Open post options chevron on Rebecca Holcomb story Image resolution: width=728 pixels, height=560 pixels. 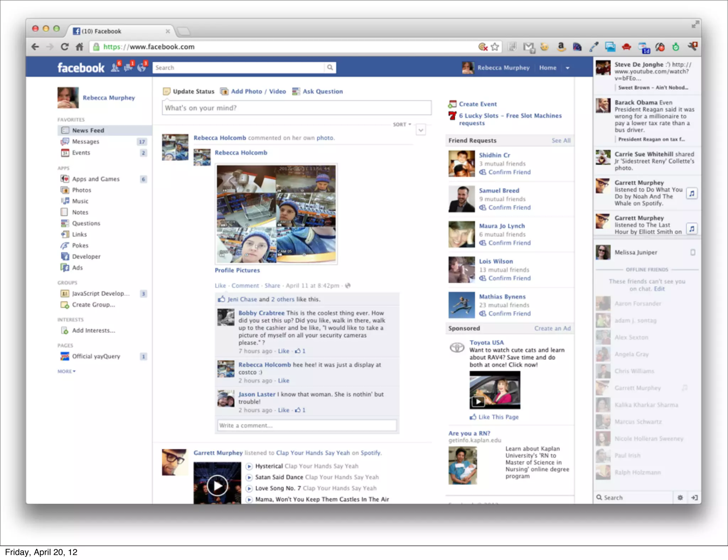pos(421,130)
